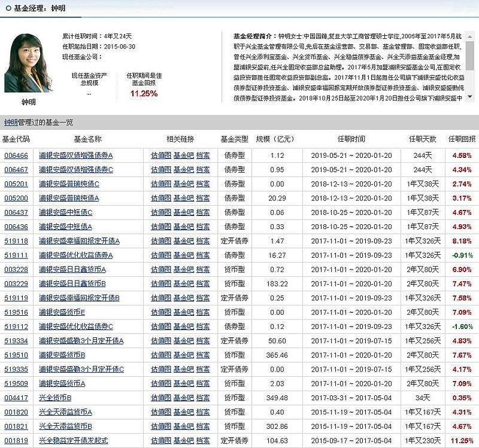
Task: Open 档案 for fund 006437
Action: click(x=203, y=212)
